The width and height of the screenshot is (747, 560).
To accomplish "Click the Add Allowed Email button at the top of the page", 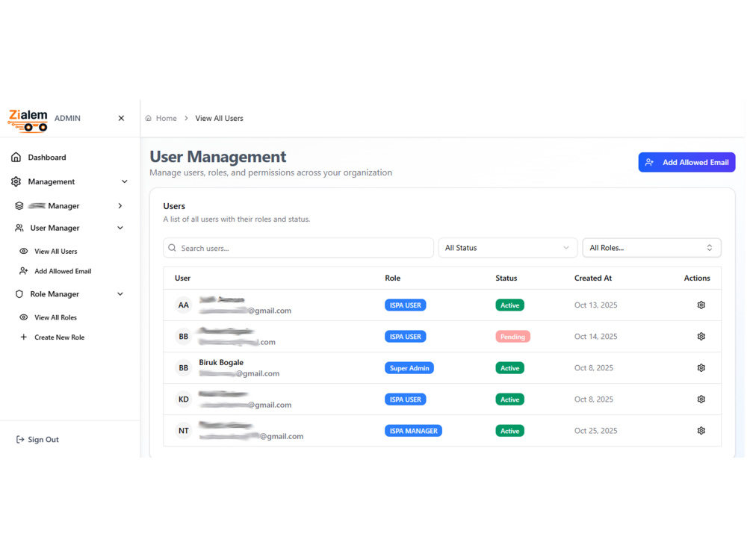I will coord(686,162).
